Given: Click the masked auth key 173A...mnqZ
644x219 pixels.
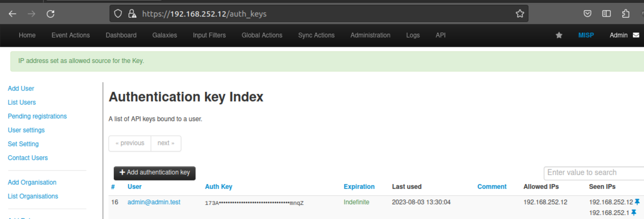Looking at the screenshot, I should tap(254, 203).
